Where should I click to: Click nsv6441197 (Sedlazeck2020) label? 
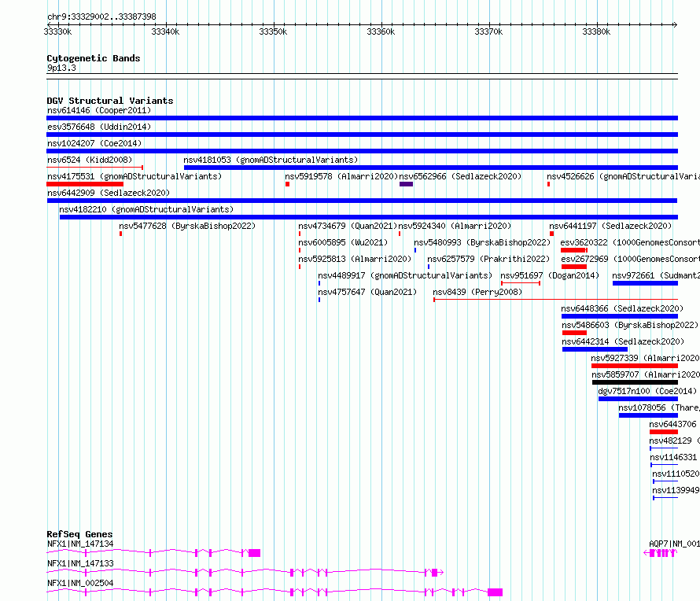point(610,226)
